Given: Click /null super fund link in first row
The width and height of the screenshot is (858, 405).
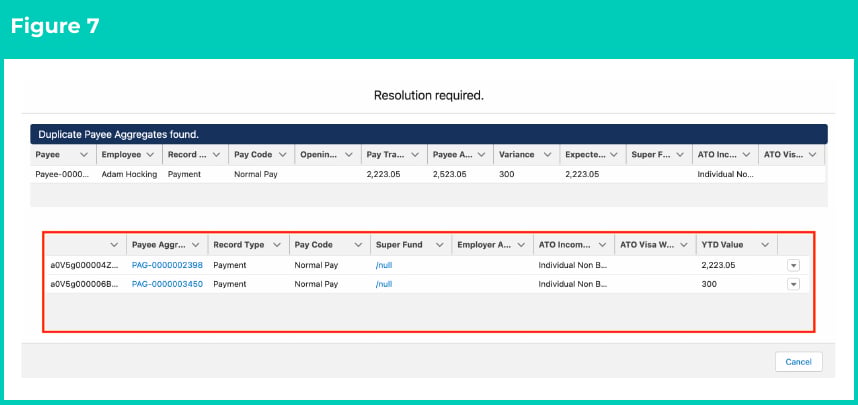Looking at the screenshot, I should pyautogui.click(x=384, y=265).
